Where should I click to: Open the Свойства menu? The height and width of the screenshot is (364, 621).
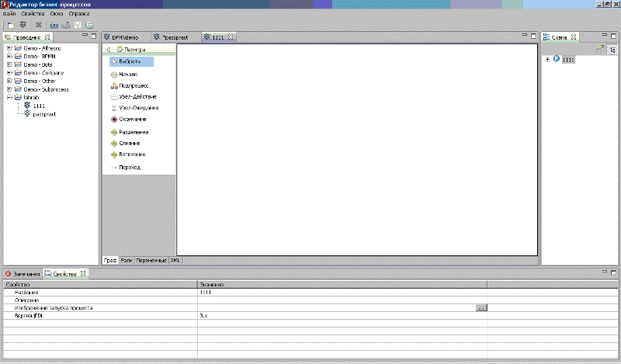pyautogui.click(x=33, y=14)
